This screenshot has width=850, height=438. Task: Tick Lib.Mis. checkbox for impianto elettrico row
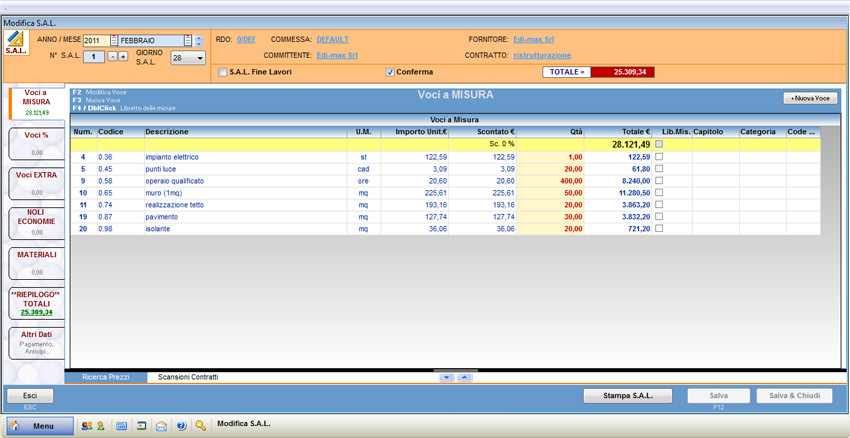pyautogui.click(x=658, y=157)
